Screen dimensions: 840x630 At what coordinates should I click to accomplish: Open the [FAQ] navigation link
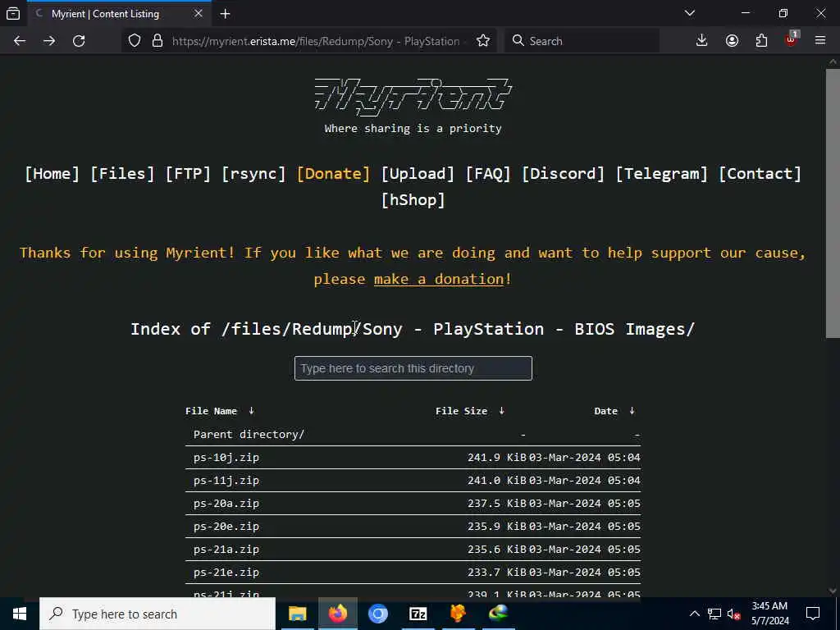tap(488, 174)
